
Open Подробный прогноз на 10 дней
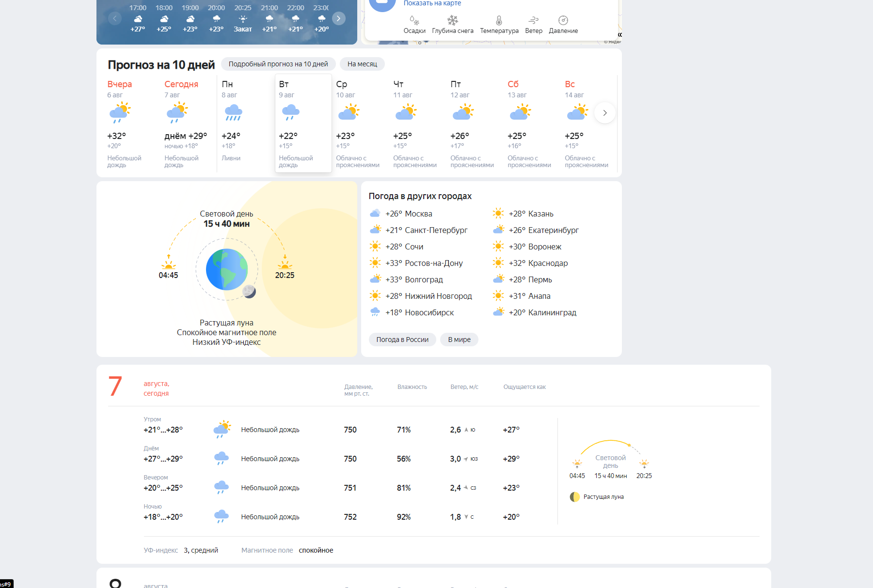278,64
